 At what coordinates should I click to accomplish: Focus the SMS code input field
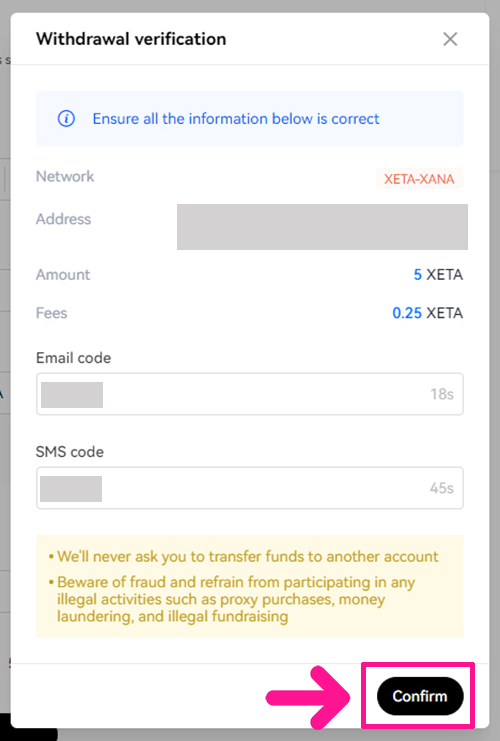(250, 488)
